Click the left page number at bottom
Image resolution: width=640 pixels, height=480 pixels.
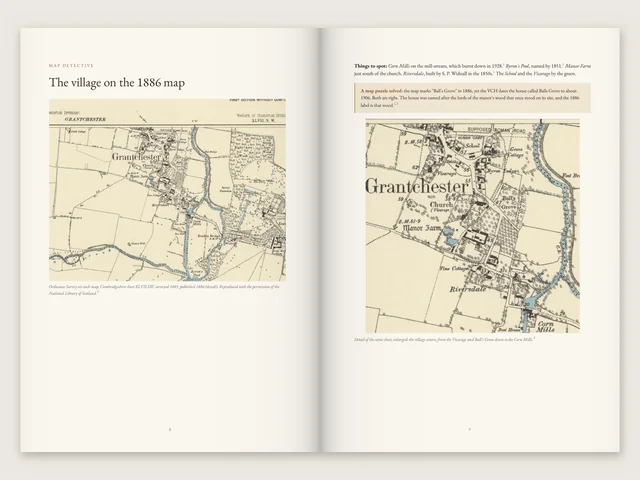point(170,429)
